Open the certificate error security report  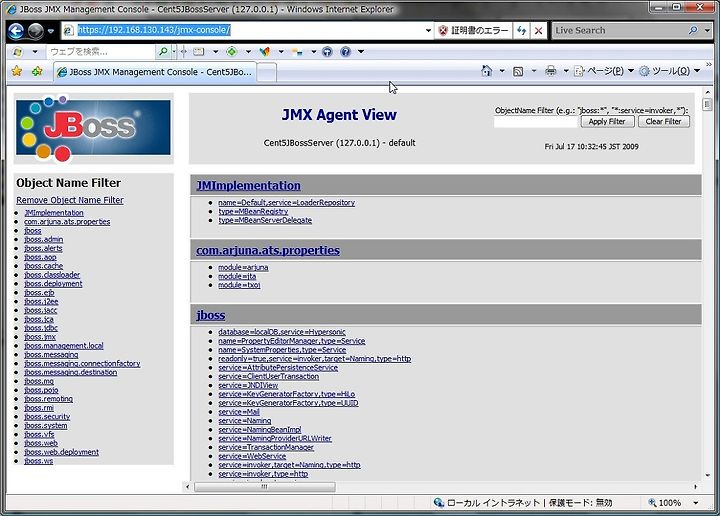tap(473, 31)
